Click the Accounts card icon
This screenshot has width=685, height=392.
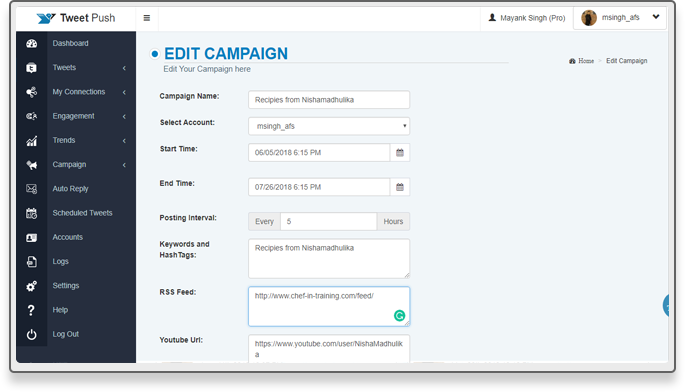[x=31, y=237]
